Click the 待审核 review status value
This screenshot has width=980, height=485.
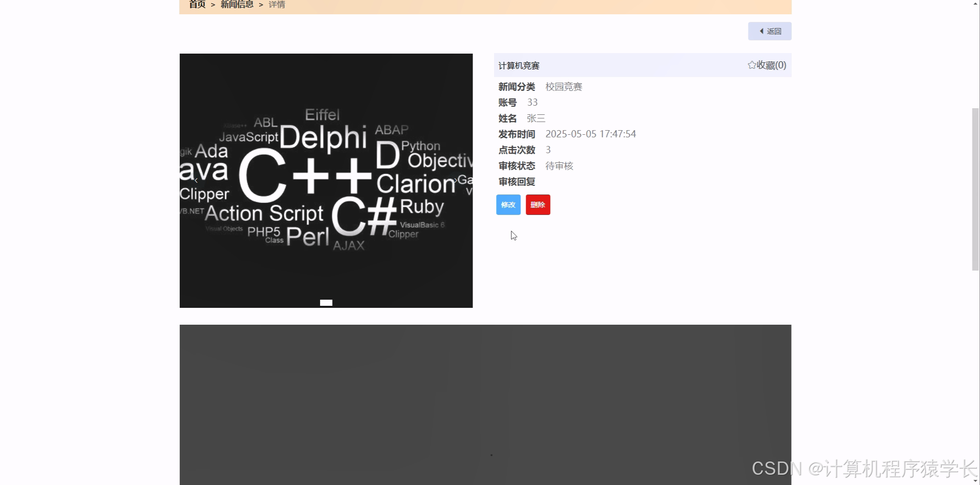pos(559,166)
